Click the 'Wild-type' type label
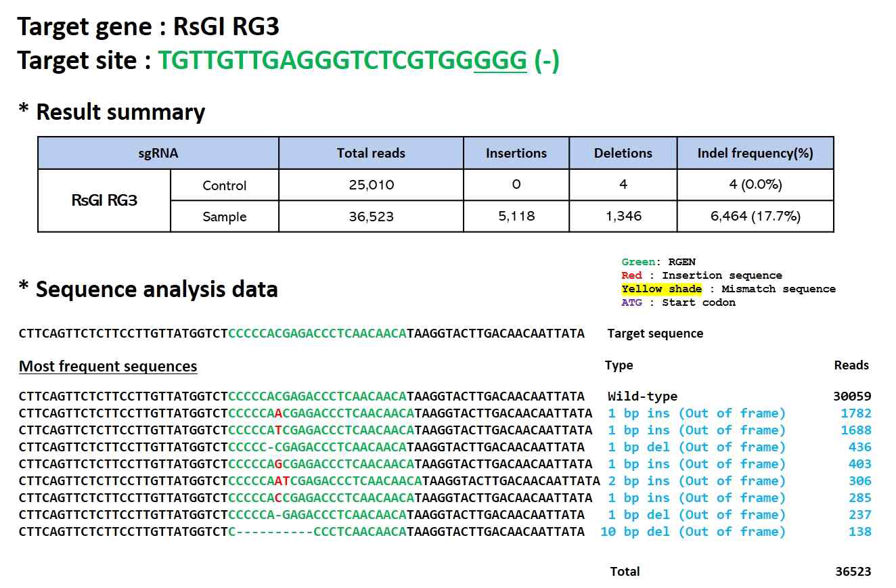This screenshot has height=588, width=896. (642, 397)
